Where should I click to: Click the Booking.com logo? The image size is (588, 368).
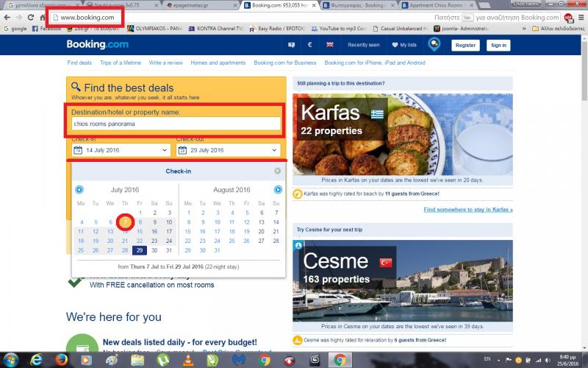[x=98, y=44]
